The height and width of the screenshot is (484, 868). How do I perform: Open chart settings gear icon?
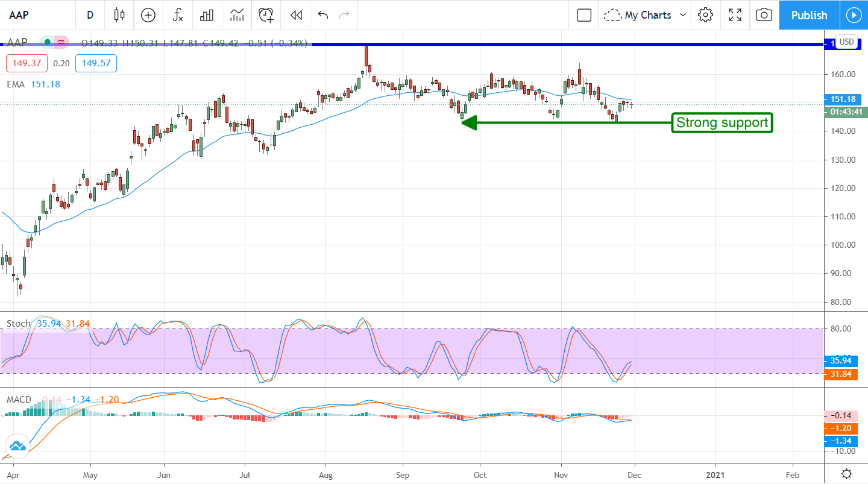coord(706,15)
